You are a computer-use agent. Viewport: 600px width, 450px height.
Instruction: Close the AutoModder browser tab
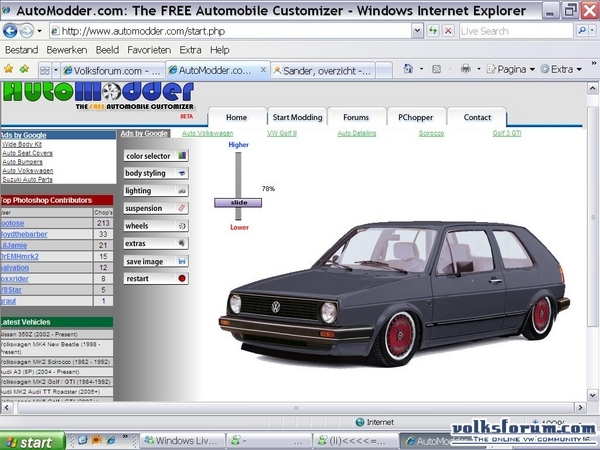coord(263,70)
